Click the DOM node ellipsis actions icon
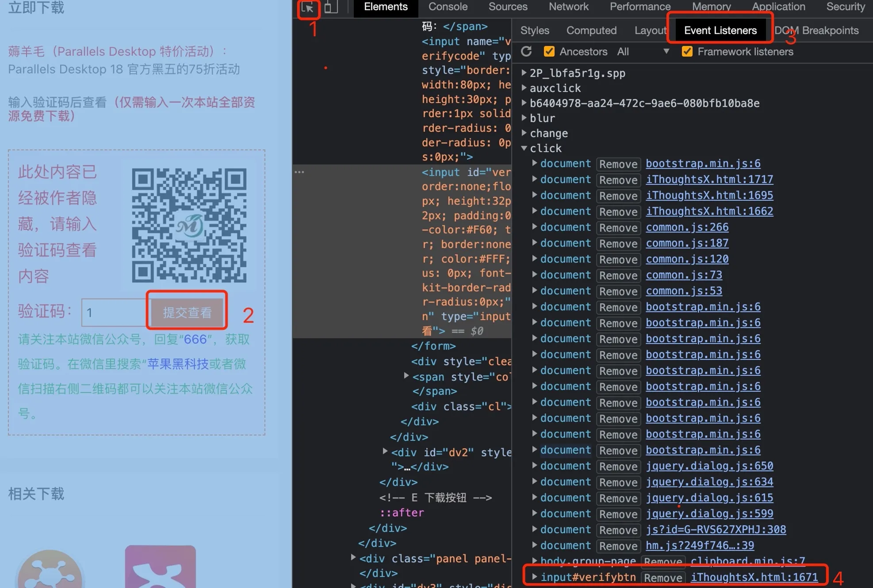This screenshot has height=588, width=873. [299, 172]
